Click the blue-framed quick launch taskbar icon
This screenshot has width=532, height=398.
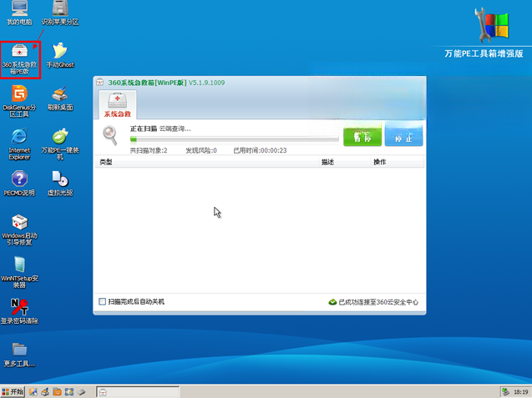69,392
